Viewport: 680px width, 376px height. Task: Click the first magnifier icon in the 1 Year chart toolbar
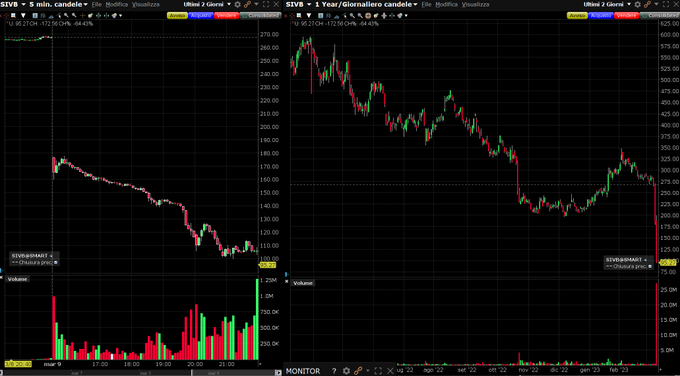pos(352,16)
